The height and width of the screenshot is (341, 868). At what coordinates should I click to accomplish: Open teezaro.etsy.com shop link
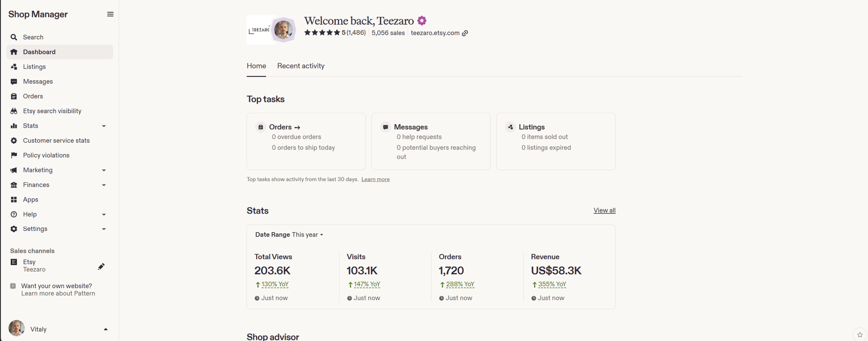[x=435, y=33]
